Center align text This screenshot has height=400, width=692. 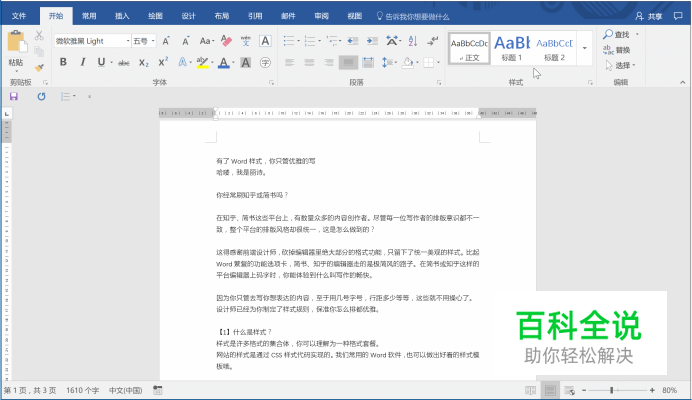point(309,63)
